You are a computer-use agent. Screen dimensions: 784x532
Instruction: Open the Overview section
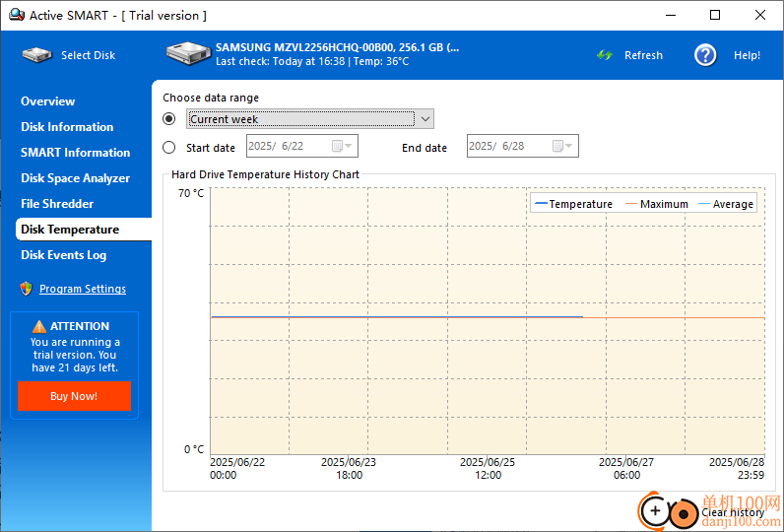(x=48, y=101)
